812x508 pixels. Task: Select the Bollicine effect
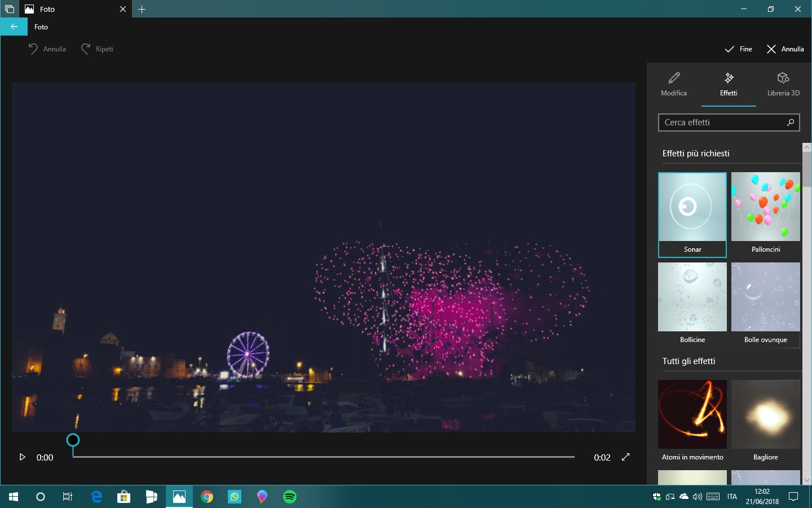(x=692, y=305)
